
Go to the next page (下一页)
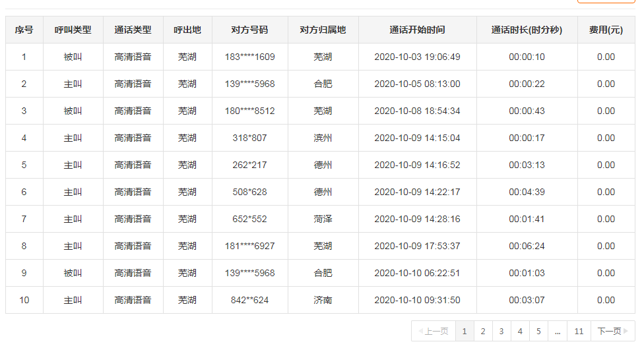pyautogui.click(x=608, y=332)
